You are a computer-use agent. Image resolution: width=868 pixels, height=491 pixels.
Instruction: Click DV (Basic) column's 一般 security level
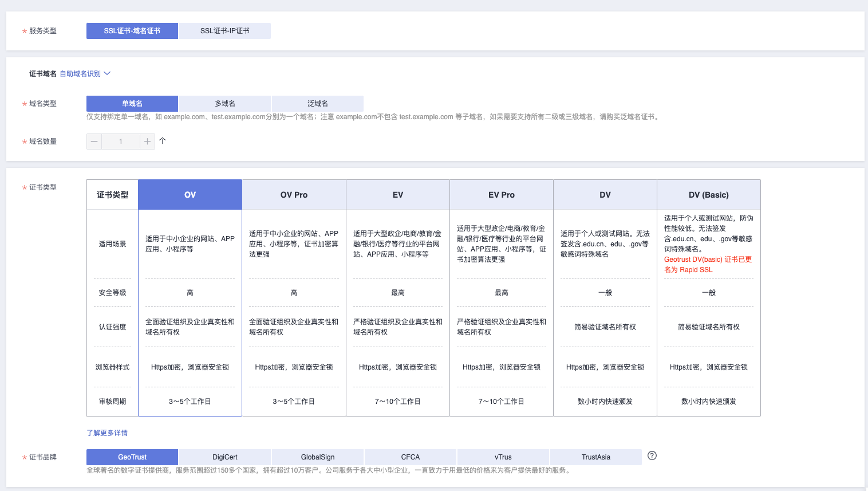pos(709,293)
